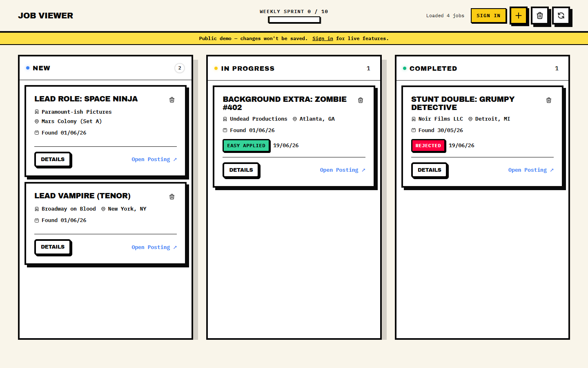The height and width of the screenshot is (368, 588).
Task: Click the Sign In button
Action: (488, 16)
